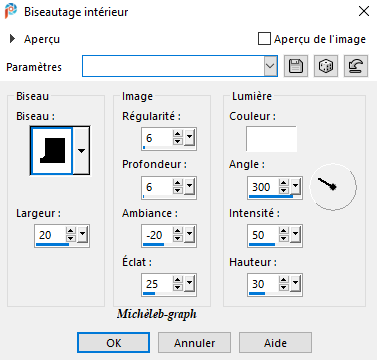Click the Annuler button
This screenshot has height=360, width=377.
pos(194,342)
